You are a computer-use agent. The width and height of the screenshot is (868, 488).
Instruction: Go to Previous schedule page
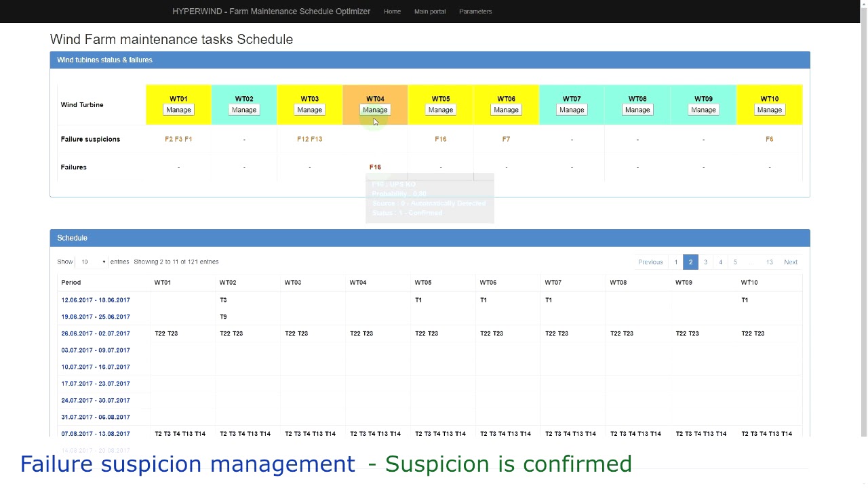650,262
